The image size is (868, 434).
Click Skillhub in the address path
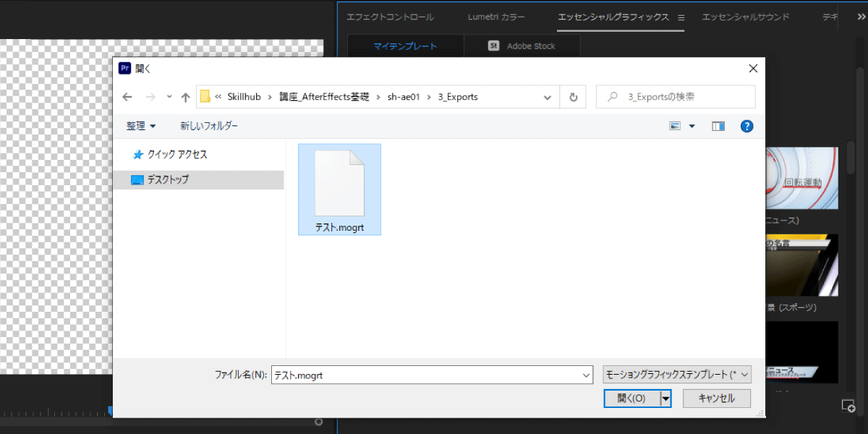(x=245, y=97)
